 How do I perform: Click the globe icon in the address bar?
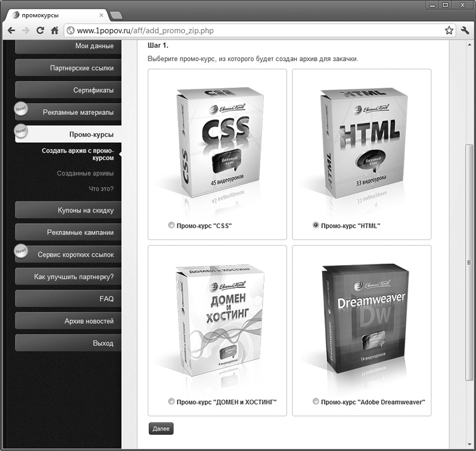point(70,31)
